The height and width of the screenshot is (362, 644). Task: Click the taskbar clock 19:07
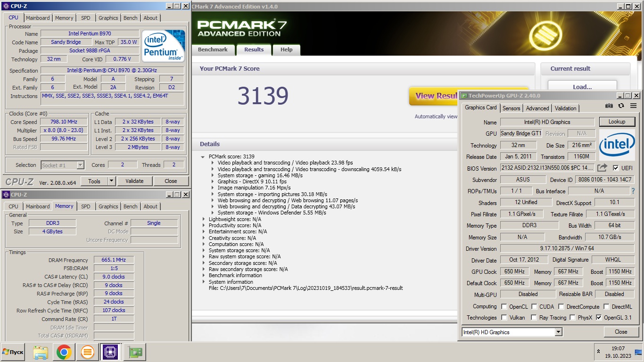[x=618, y=348]
